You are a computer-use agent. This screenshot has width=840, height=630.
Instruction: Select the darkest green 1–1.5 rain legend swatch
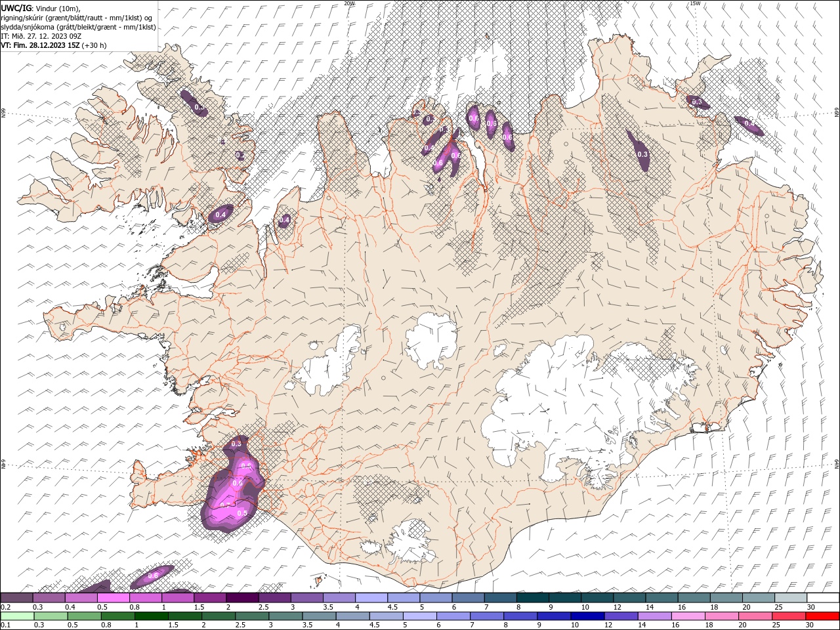pos(152,616)
